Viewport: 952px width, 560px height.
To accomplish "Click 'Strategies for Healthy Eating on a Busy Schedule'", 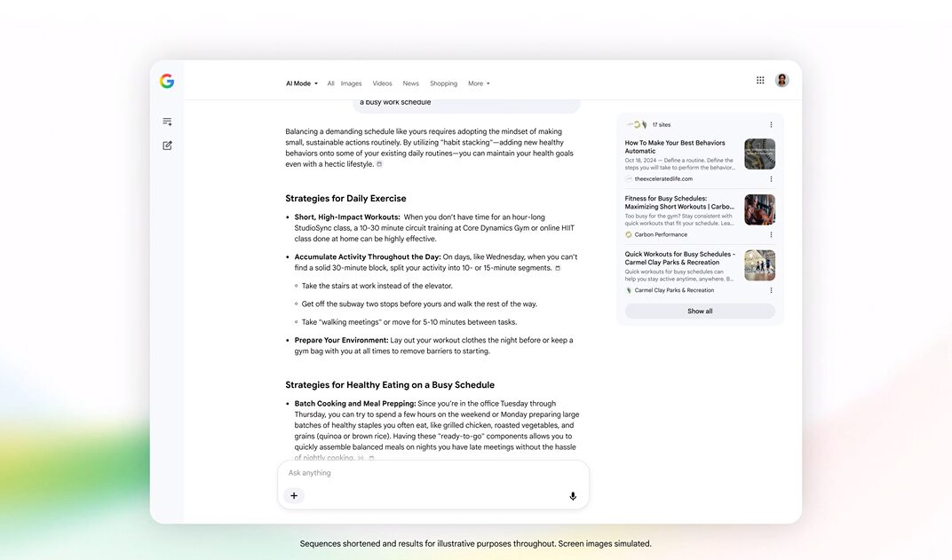I will tap(390, 384).
